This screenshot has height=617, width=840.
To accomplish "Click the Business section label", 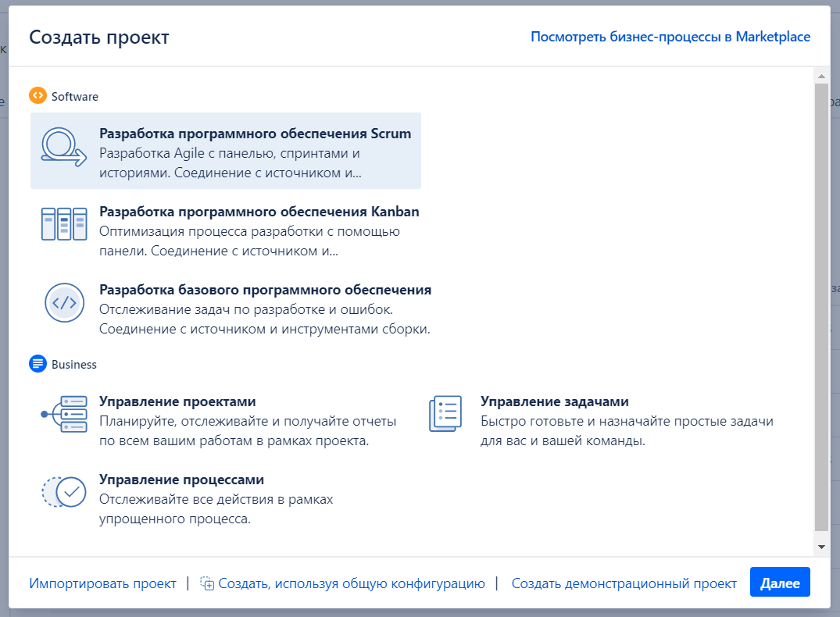I will point(74,364).
